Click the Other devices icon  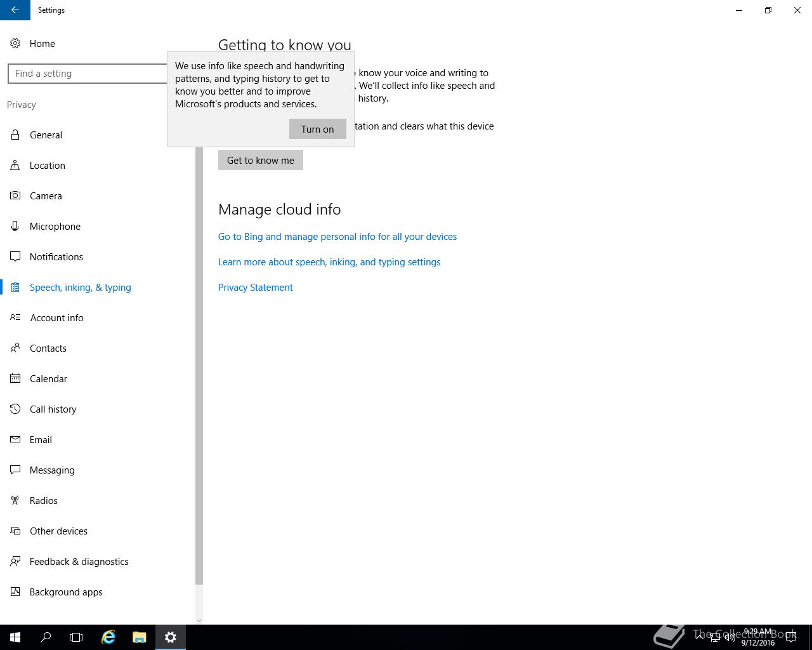click(x=15, y=531)
